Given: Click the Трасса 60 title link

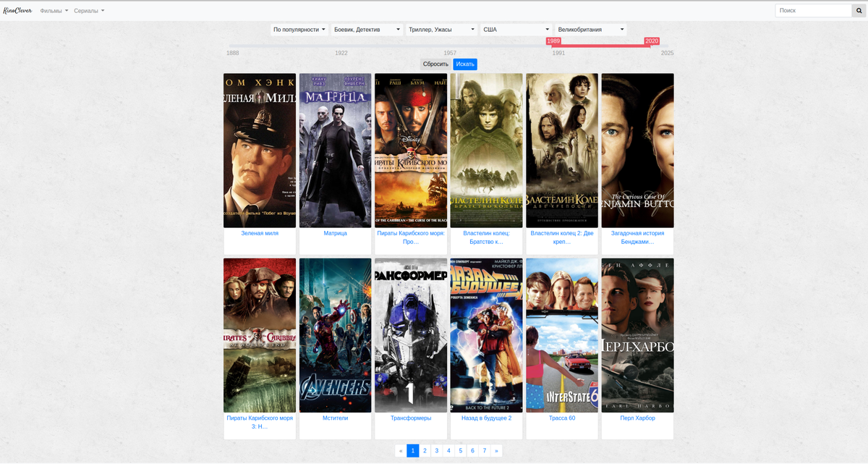Looking at the screenshot, I should point(562,418).
